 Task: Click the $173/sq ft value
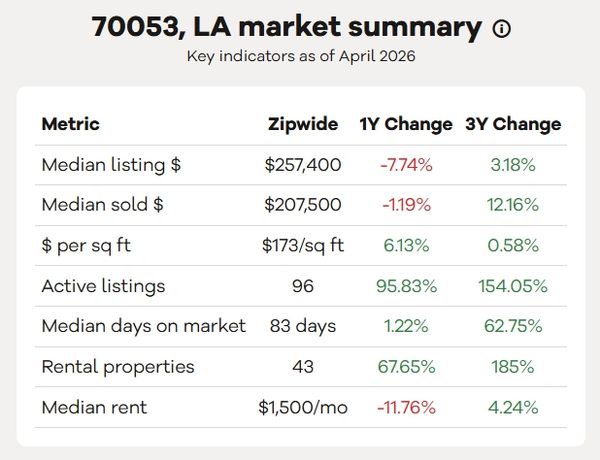(x=303, y=245)
